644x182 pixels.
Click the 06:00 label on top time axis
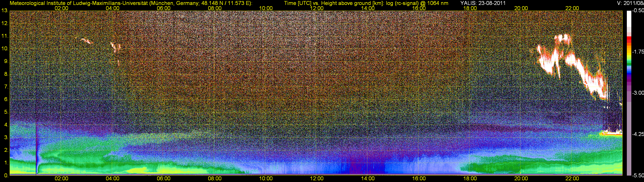(164, 8)
